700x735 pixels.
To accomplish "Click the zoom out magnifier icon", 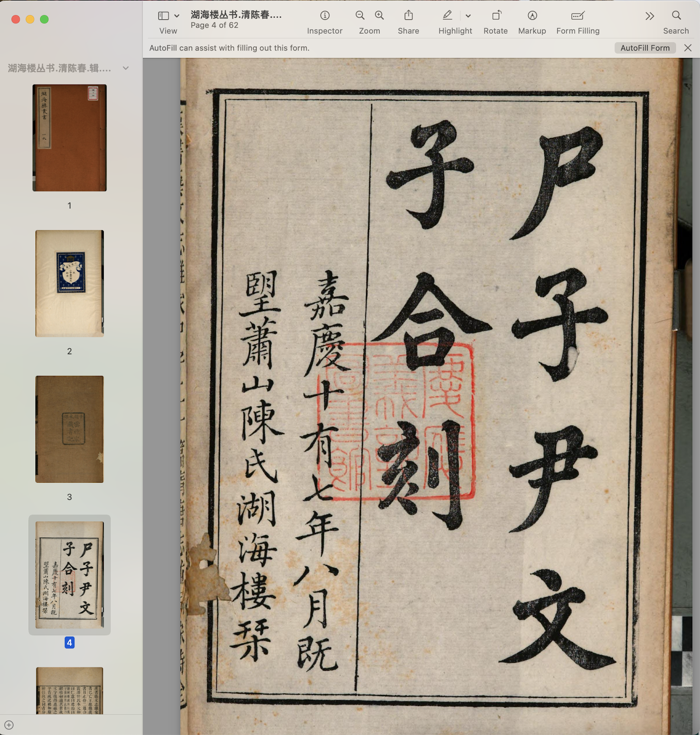I will point(360,16).
